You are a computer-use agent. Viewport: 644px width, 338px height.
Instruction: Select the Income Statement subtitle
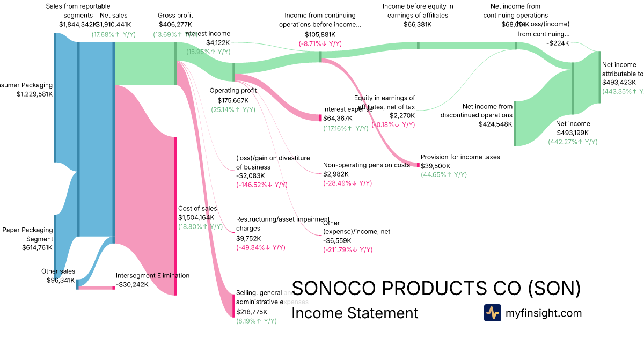tap(355, 313)
